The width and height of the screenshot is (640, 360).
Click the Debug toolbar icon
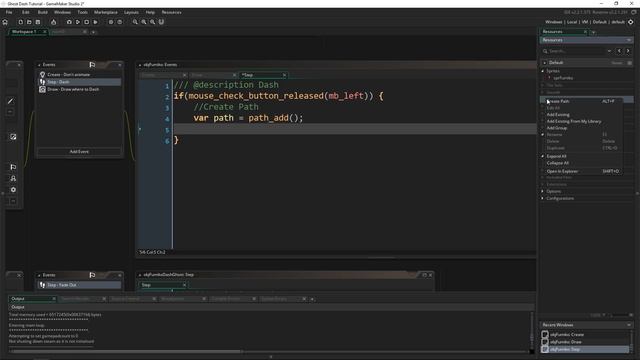coord(69,22)
